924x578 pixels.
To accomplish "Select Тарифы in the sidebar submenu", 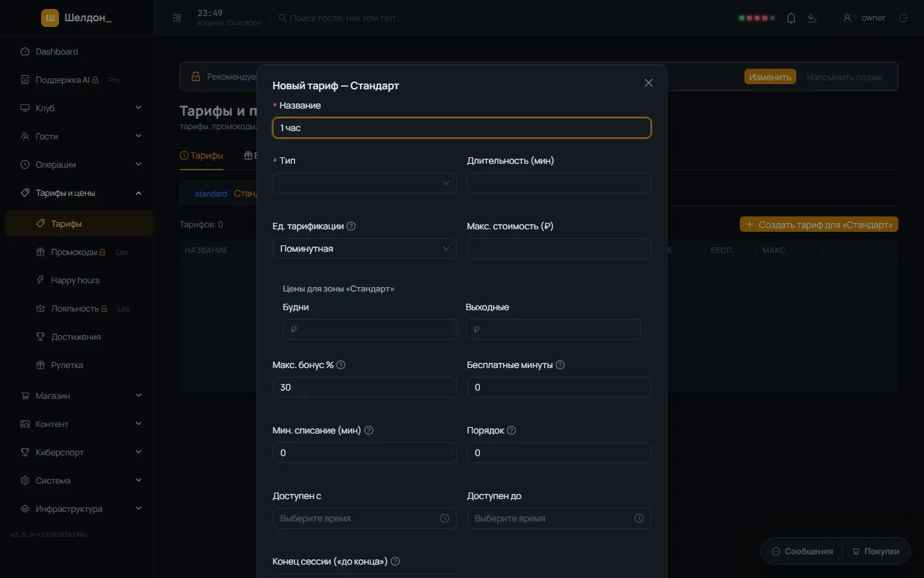I will [79, 223].
